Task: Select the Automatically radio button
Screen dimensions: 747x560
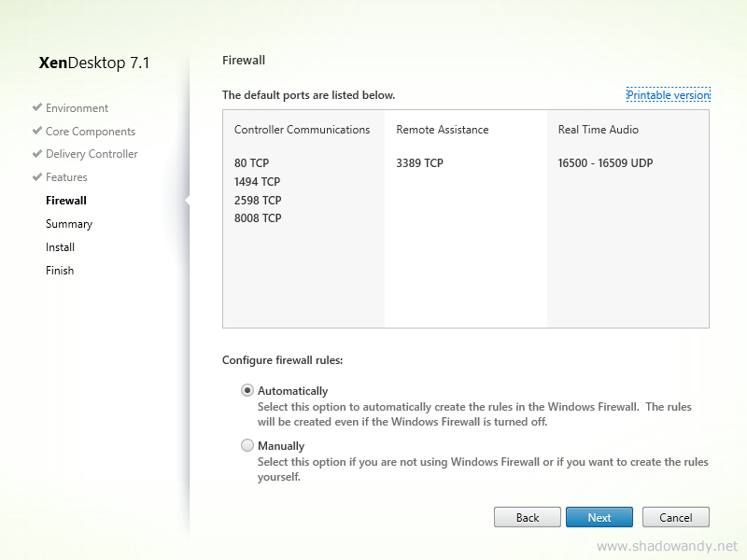Action: pyautogui.click(x=247, y=390)
